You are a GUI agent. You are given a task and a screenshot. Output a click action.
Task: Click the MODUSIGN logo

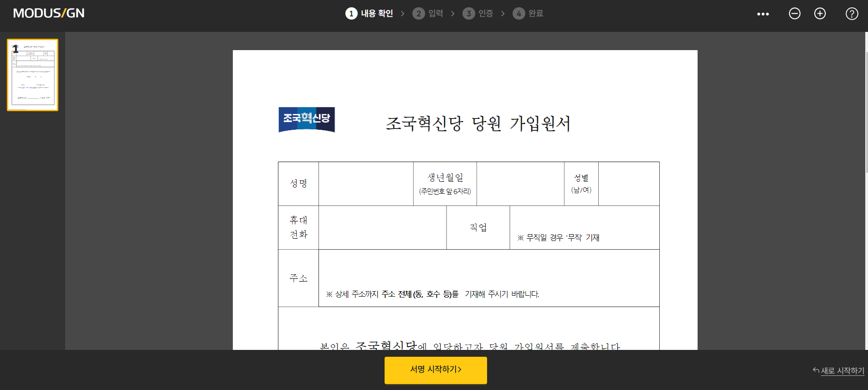(x=49, y=13)
